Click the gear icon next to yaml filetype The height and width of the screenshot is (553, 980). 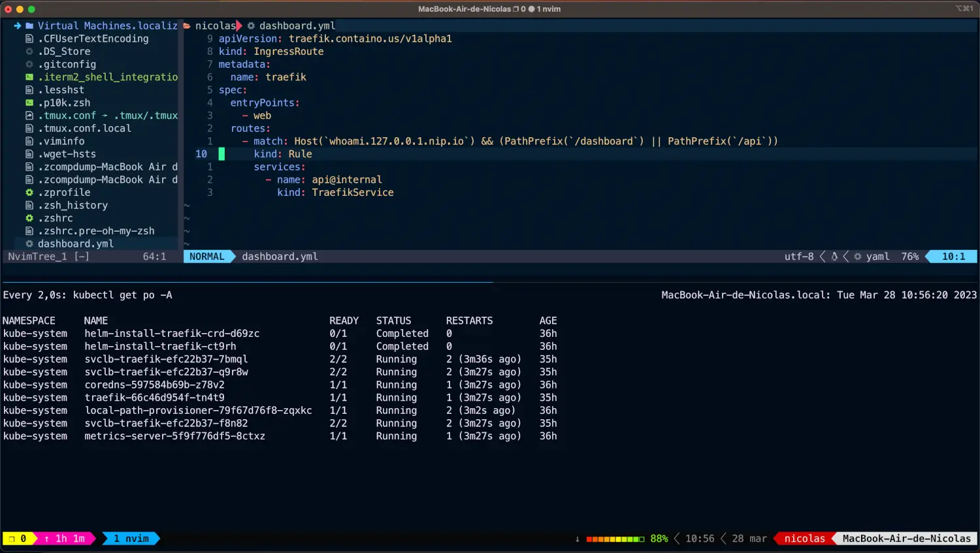tap(858, 257)
